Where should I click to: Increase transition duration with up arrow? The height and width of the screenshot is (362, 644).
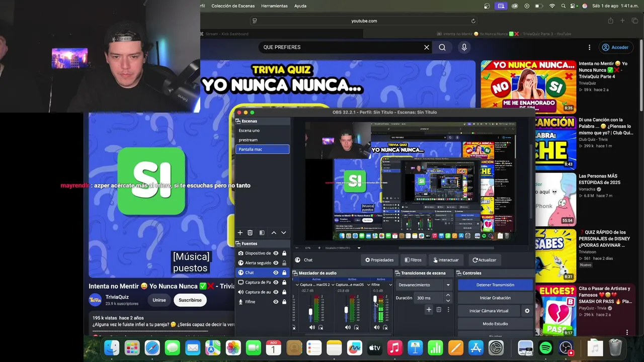pos(448,295)
